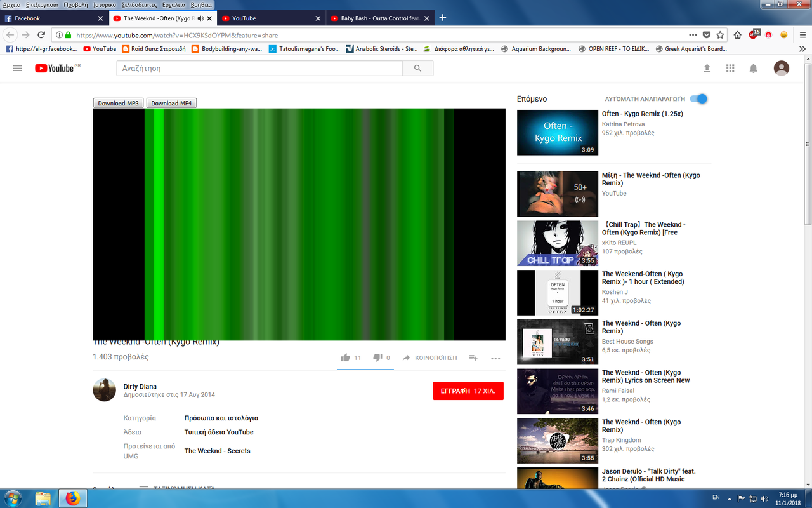The image size is (812, 508).
Task: Dislike the video with thumbs down
Action: point(377,358)
